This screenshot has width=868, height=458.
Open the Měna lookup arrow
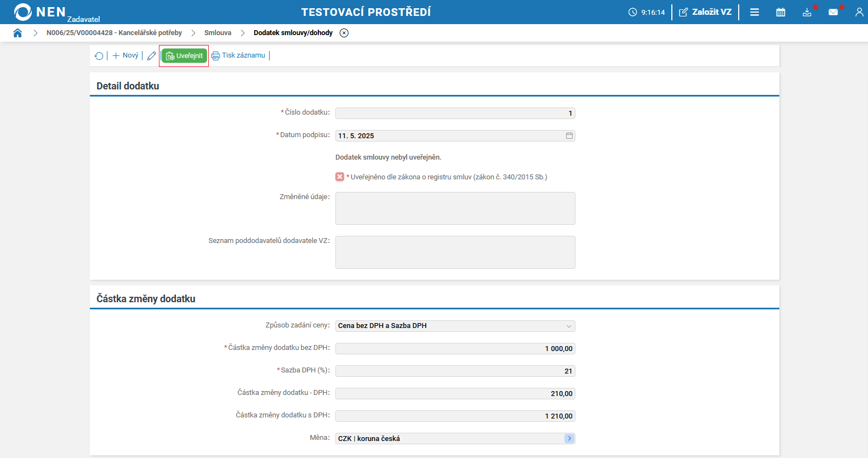tap(569, 438)
